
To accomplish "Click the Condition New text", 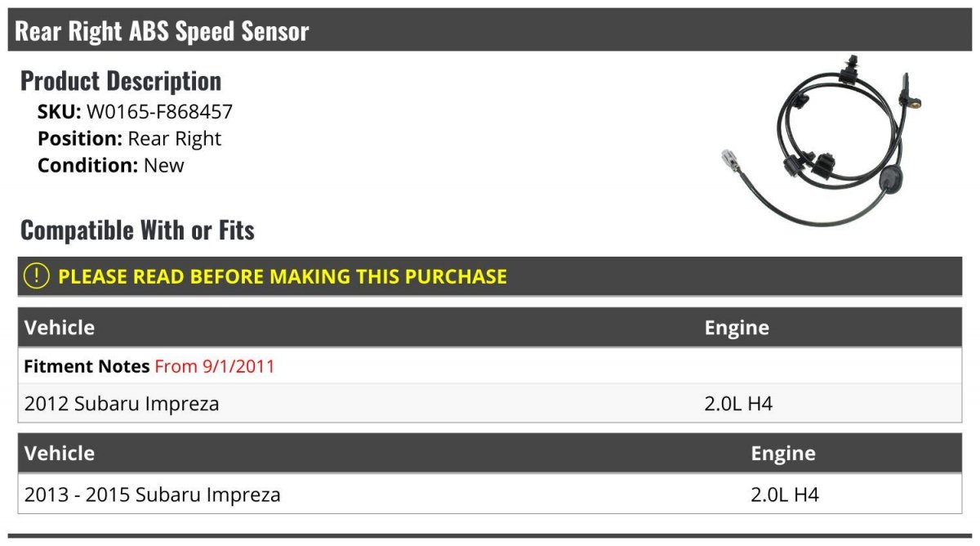I will (111, 165).
